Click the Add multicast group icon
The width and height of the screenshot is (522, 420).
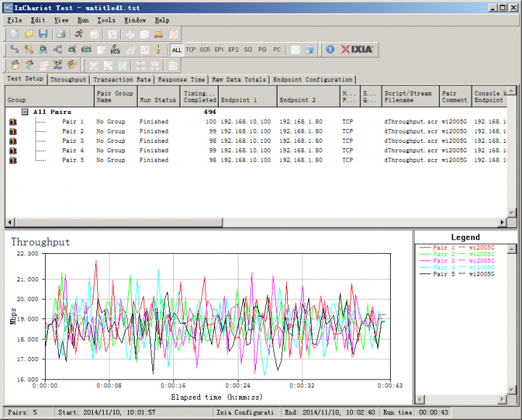[x=57, y=49]
